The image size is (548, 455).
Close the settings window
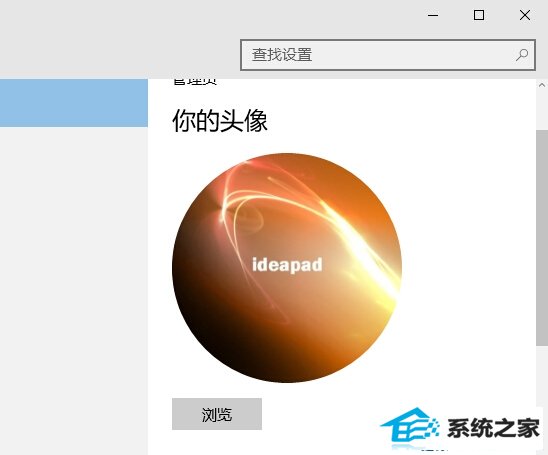point(525,15)
